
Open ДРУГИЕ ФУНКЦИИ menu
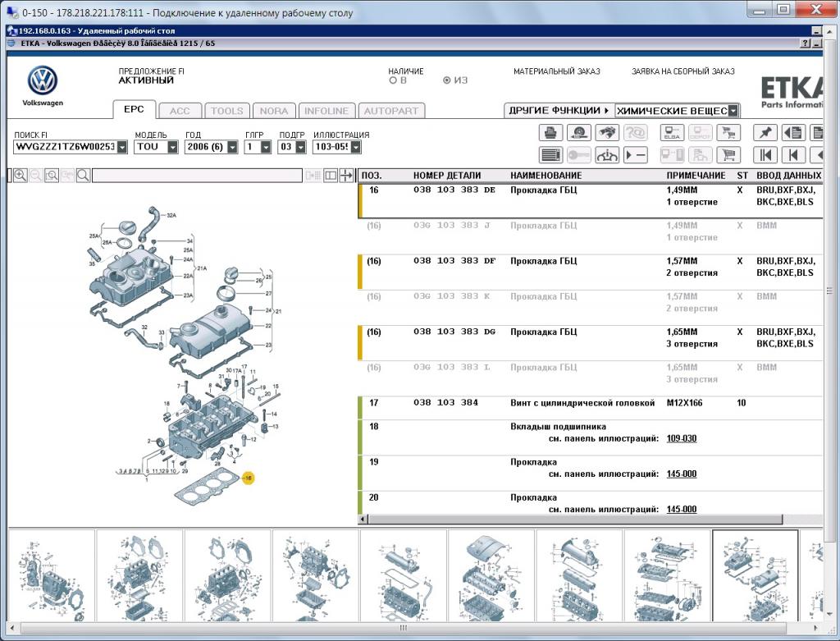(x=559, y=111)
